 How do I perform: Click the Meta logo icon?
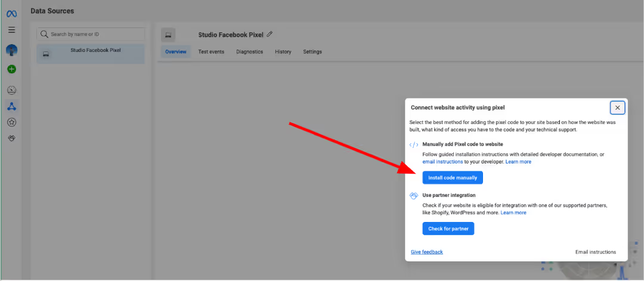point(11,14)
